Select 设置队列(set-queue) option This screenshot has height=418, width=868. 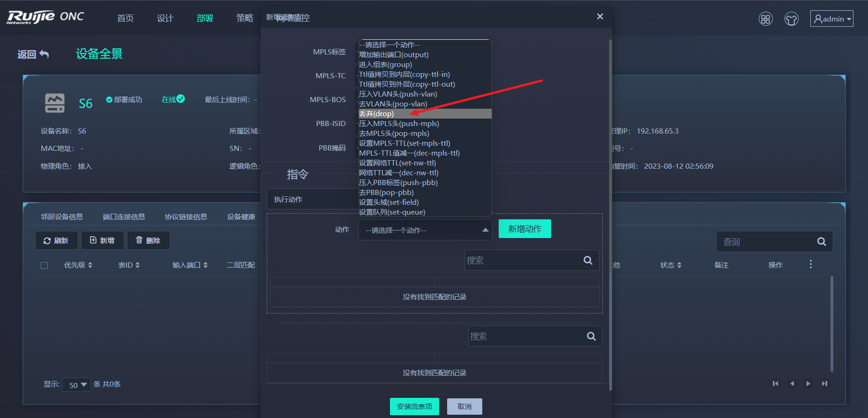425,212
